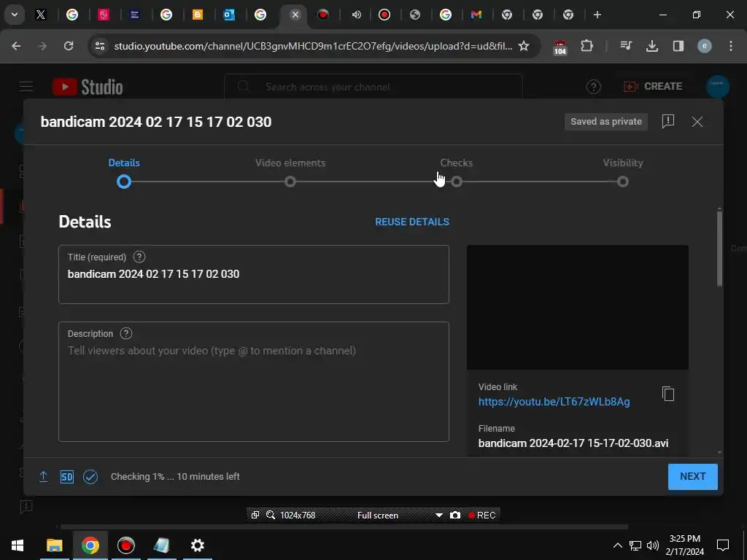Click the Saved as private badge
Image resolution: width=747 pixels, height=560 pixels.
tap(606, 122)
